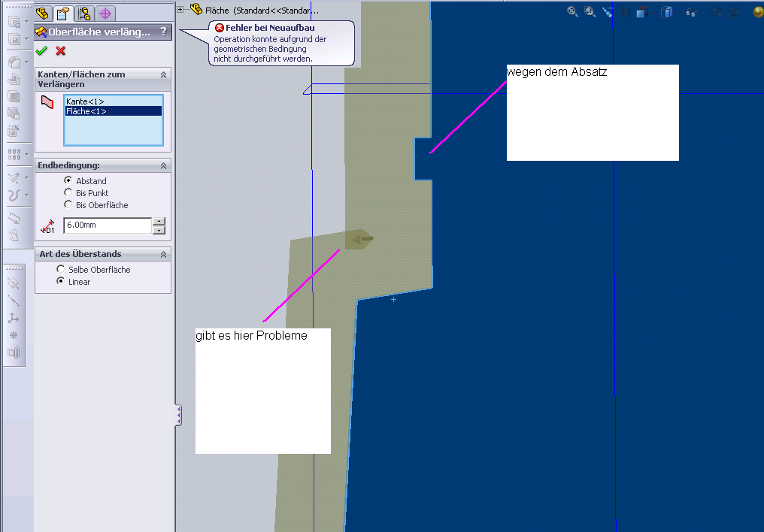Click the Edit Appearance sphere icon
764x532 pixels.
pyautogui.click(x=717, y=12)
